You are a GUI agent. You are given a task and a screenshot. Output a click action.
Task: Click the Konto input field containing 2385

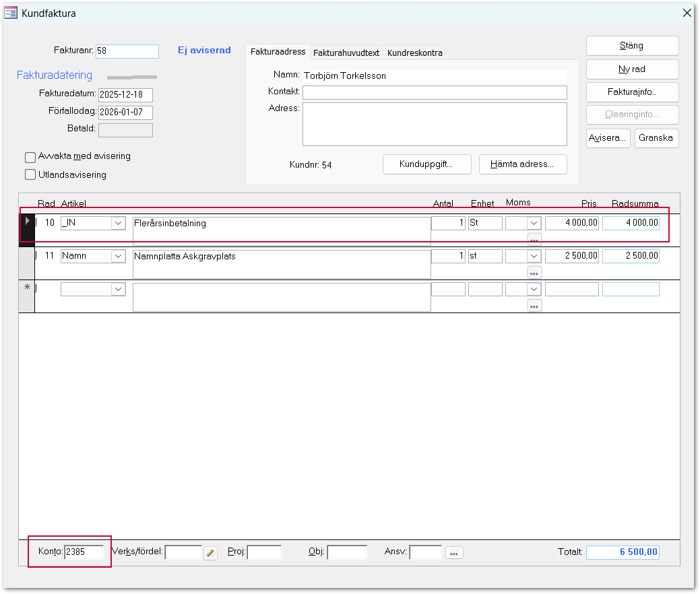click(x=84, y=552)
